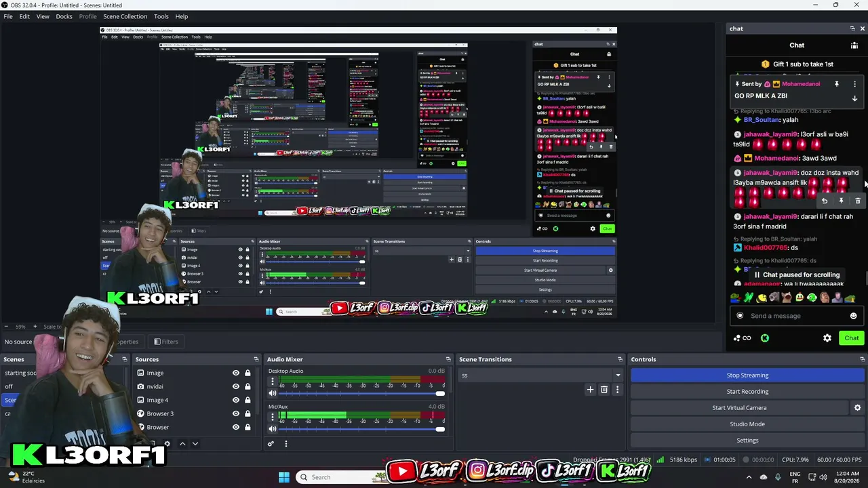Open the Tools menu

point(161,16)
